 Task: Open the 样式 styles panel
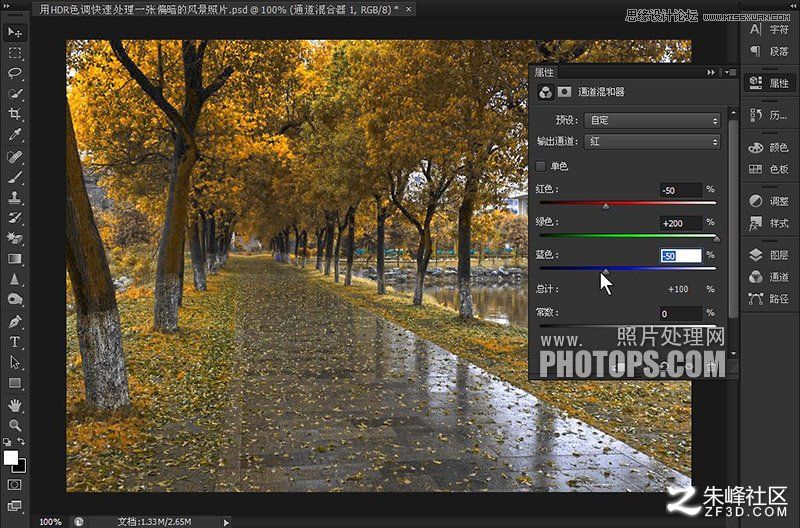coord(769,223)
